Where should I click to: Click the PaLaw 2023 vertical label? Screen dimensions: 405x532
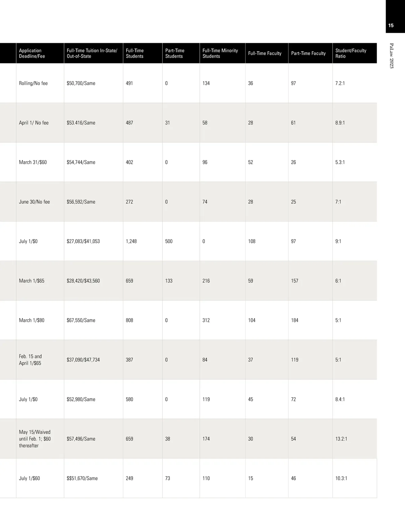(391, 56)
